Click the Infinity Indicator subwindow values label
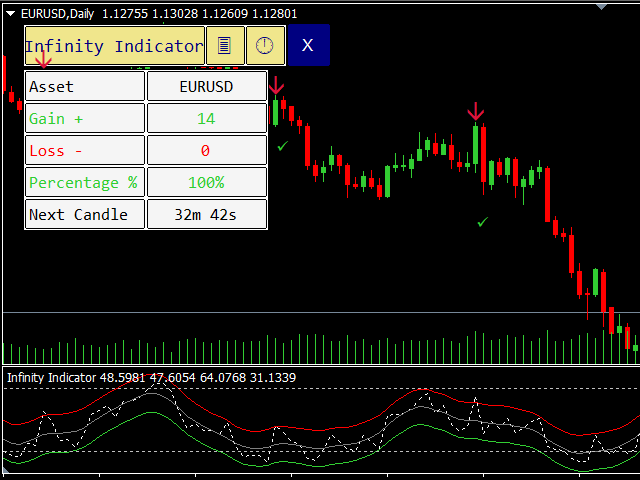This screenshot has width=640, height=480. 150,377
